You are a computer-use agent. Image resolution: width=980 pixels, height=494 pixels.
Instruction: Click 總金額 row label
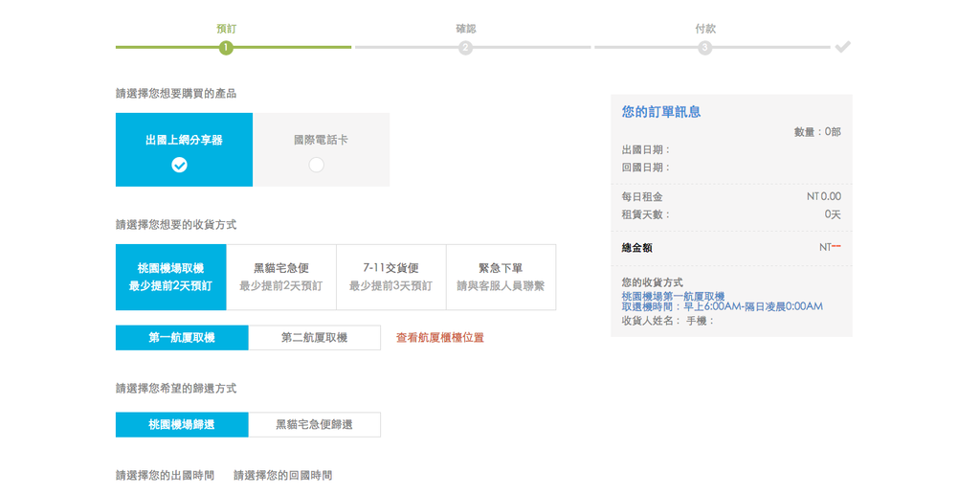tap(636, 248)
